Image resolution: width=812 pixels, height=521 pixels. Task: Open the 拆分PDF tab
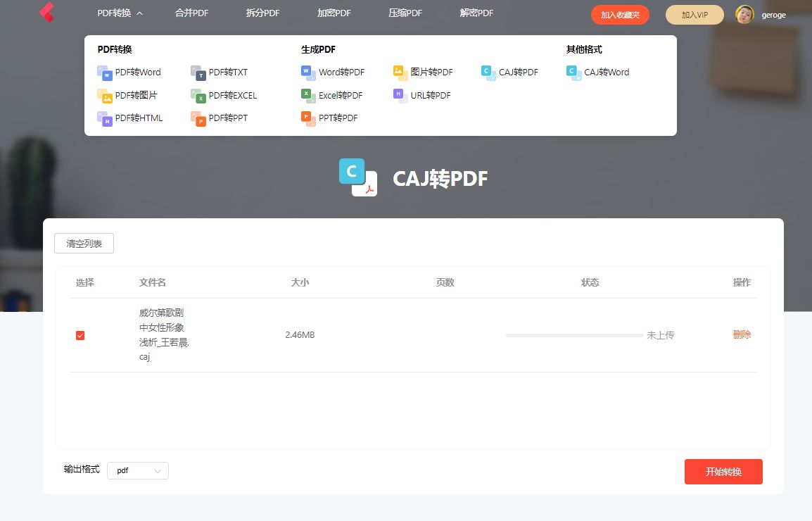coord(262,13)
